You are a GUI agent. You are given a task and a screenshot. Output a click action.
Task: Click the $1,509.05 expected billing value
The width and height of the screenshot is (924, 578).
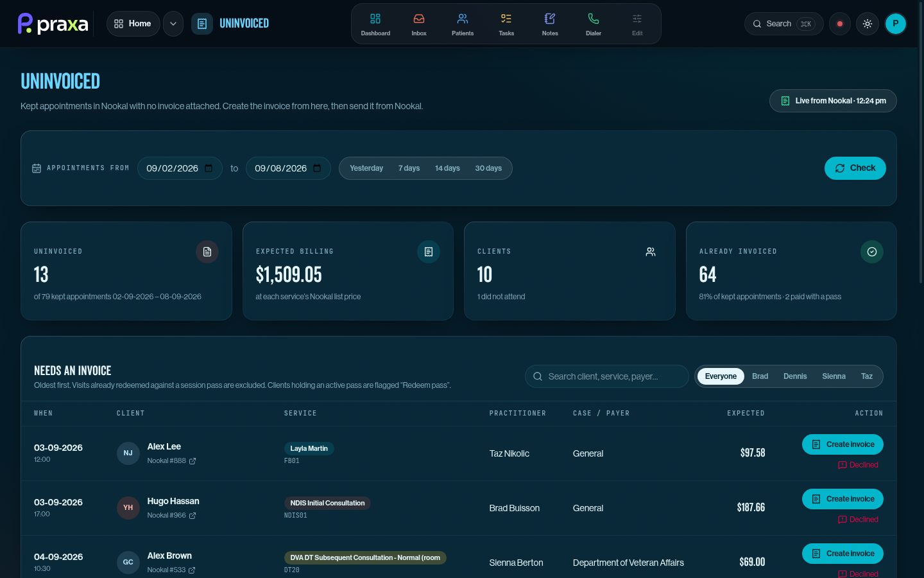[x=289, y=275]
